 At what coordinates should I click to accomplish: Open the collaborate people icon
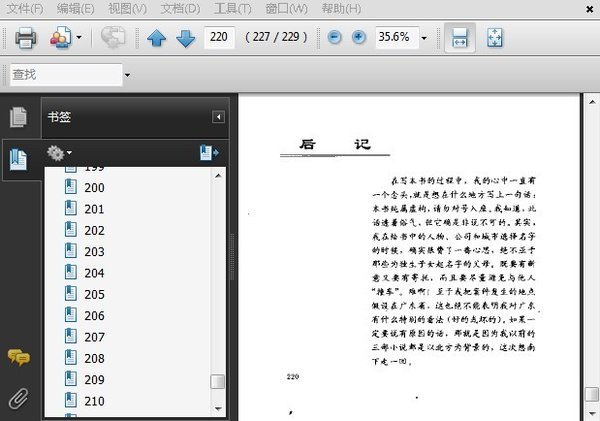[x=61, y=38]
